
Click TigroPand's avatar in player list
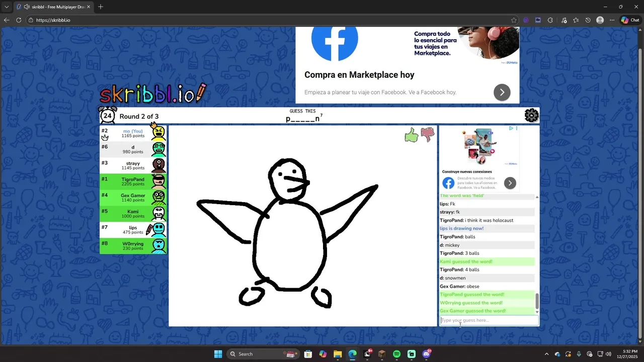(x=158, y=181)
